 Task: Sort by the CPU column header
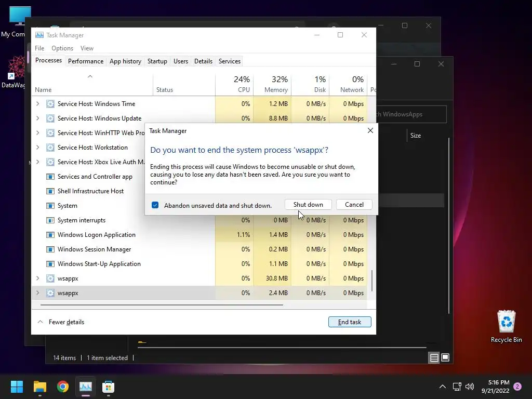[234, 84]
